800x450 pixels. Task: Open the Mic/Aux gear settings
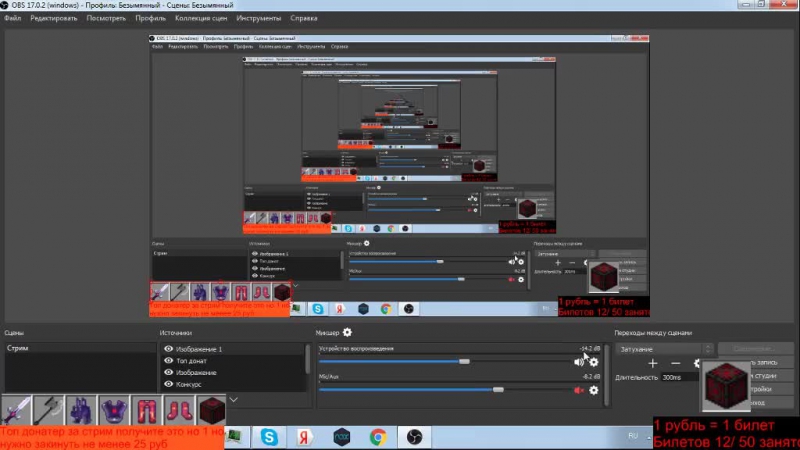594,390
